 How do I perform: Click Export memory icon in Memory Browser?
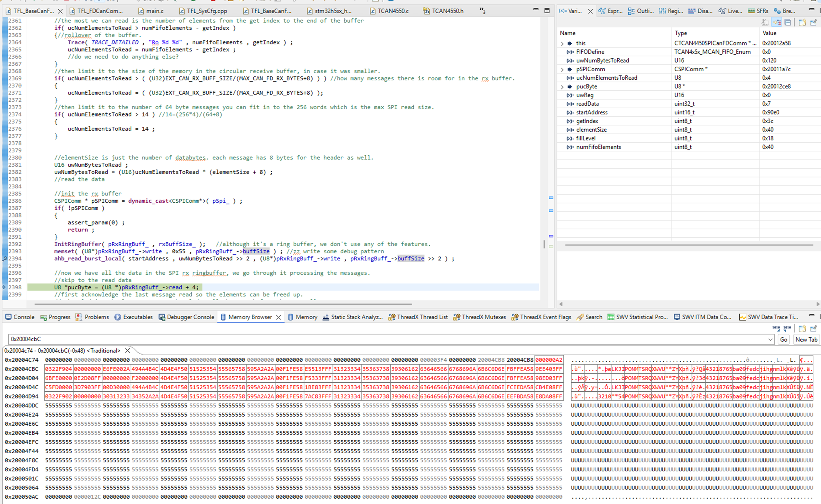pos(787,328)
